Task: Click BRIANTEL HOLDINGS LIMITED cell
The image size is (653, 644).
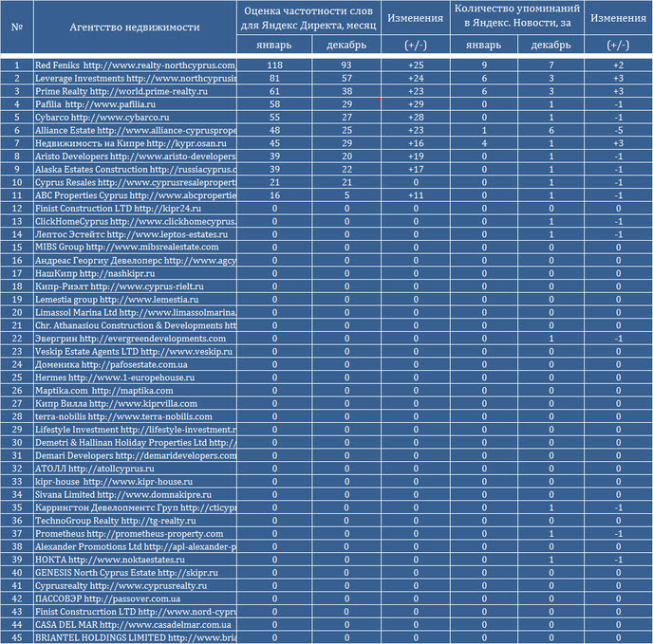Action: (x=135, y=637)
